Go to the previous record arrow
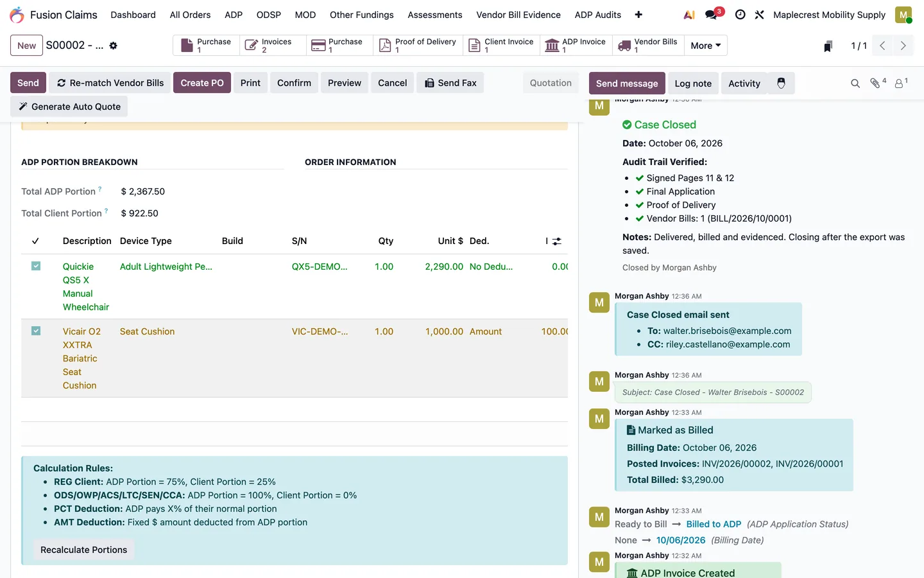 (882, 46)
